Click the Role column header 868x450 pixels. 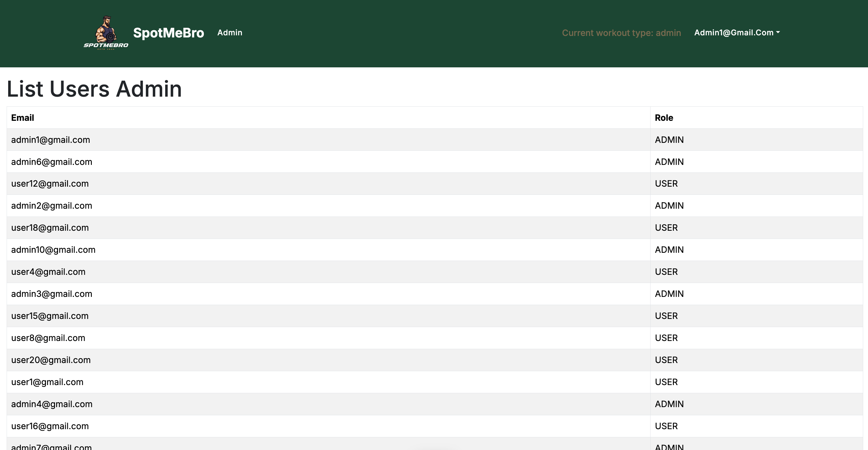[664, 118]
